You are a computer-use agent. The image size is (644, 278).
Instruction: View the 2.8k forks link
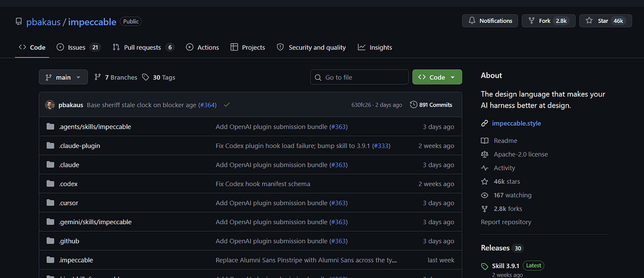(508, 209)
